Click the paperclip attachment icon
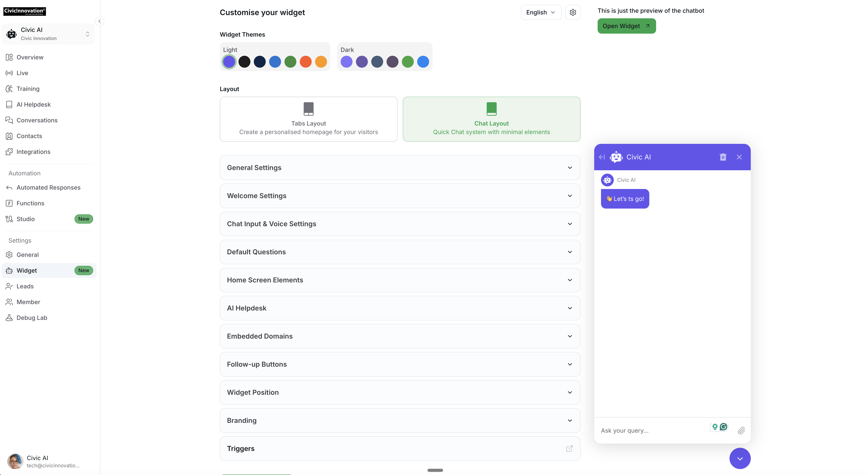The height and width of the screenshot is (475, 868). (741, 431)
